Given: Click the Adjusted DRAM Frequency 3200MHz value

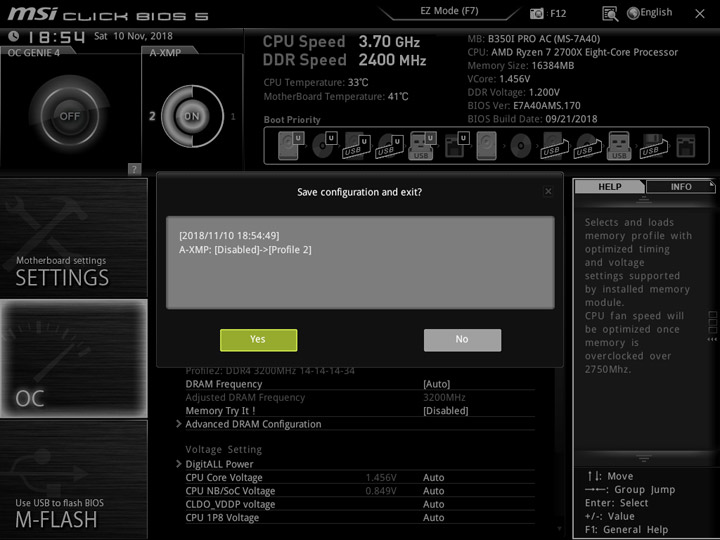Looking at the screenshot, I should [444, 397].
